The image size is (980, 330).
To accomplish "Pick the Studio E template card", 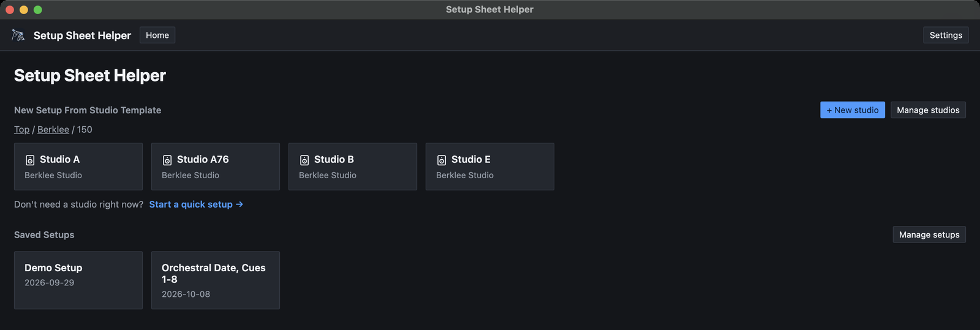I will click(490, 167).
